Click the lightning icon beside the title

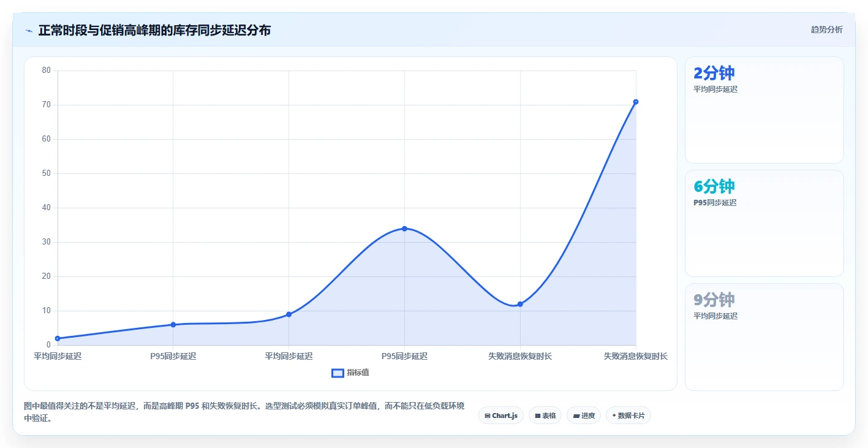[x=29, y=31]
